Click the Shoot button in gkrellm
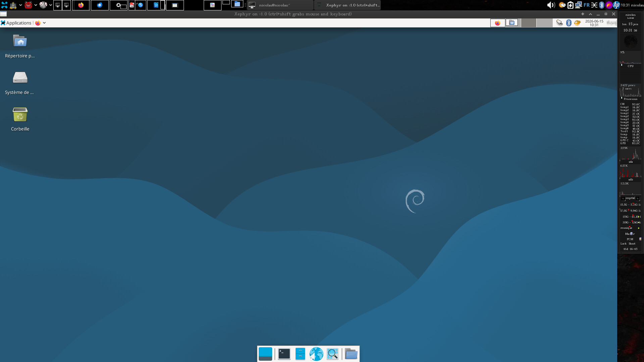 tap(632, 244)
